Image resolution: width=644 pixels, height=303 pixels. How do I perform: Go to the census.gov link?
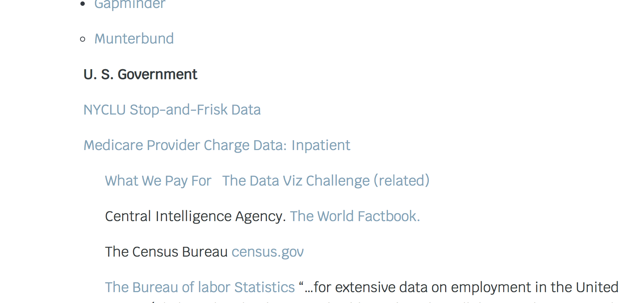point(268,252)
